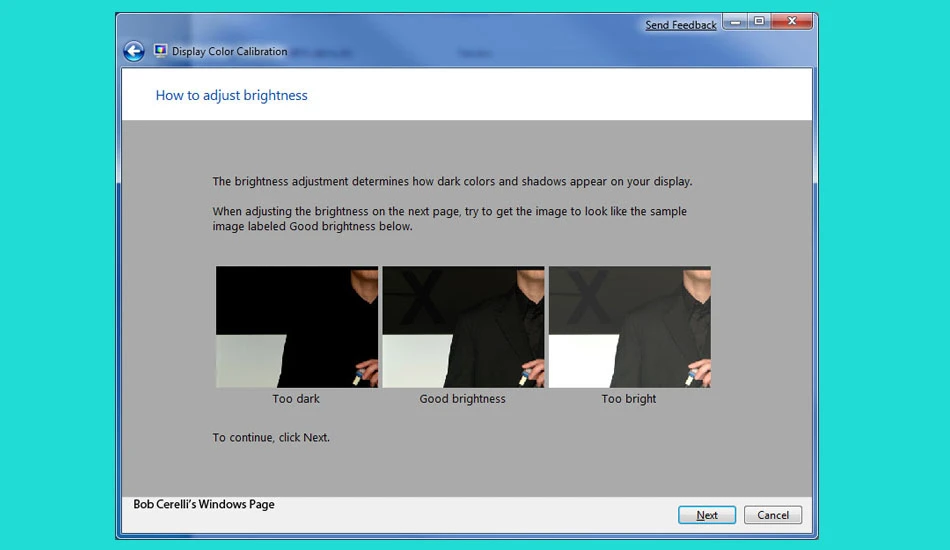Proceed by clicking the Next button
Image resolution: width=950 pixels, height=550 pixels.
tap(706, 515)
